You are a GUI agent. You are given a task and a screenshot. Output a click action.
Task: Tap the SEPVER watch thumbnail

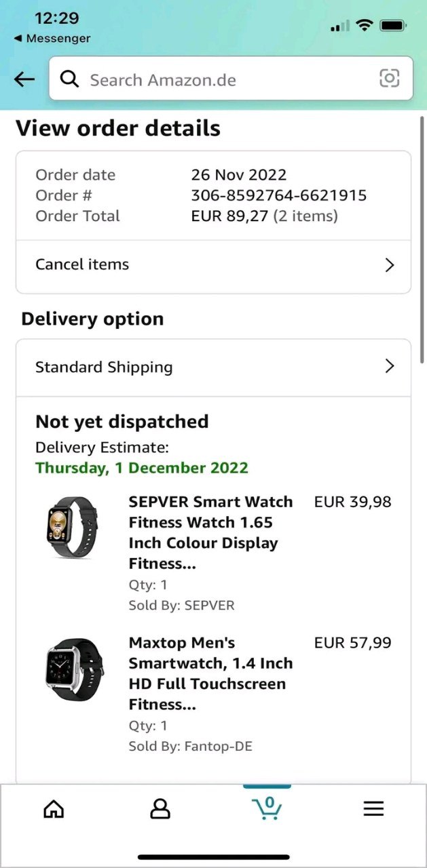coord(72,528)
